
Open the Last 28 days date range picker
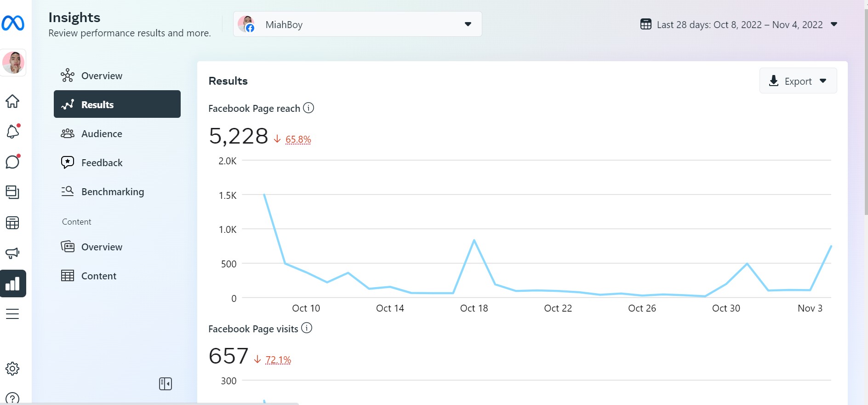pyautogui.click(x=739, y=24)
